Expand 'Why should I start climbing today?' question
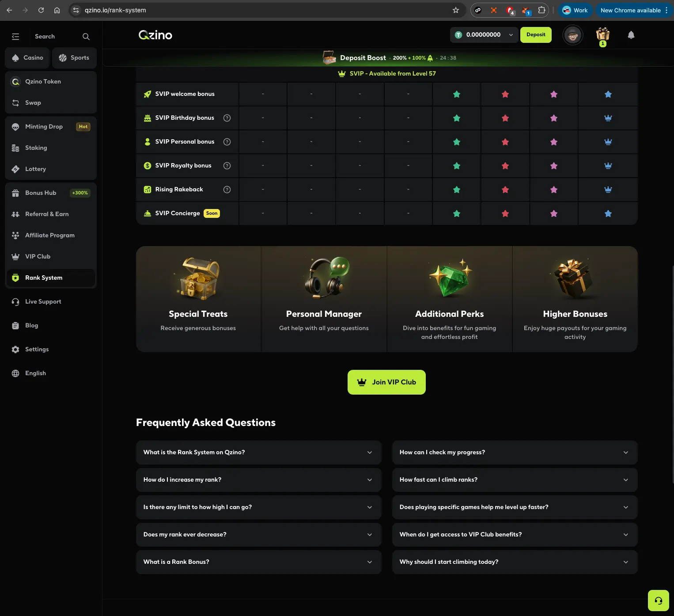Viewport: 674px width, 616px height. [x=515, y=562]
